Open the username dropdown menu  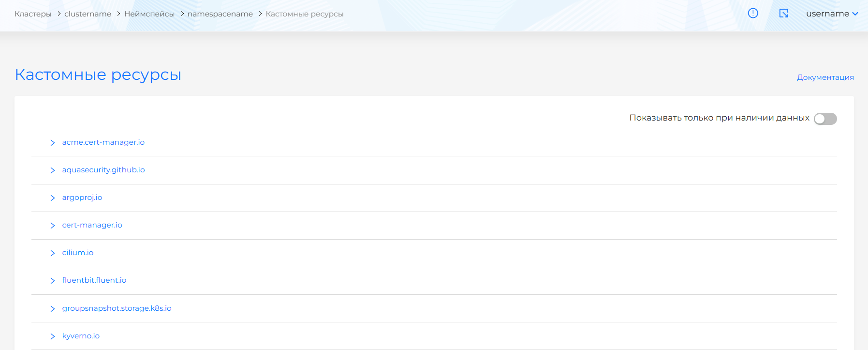[832, 14]
